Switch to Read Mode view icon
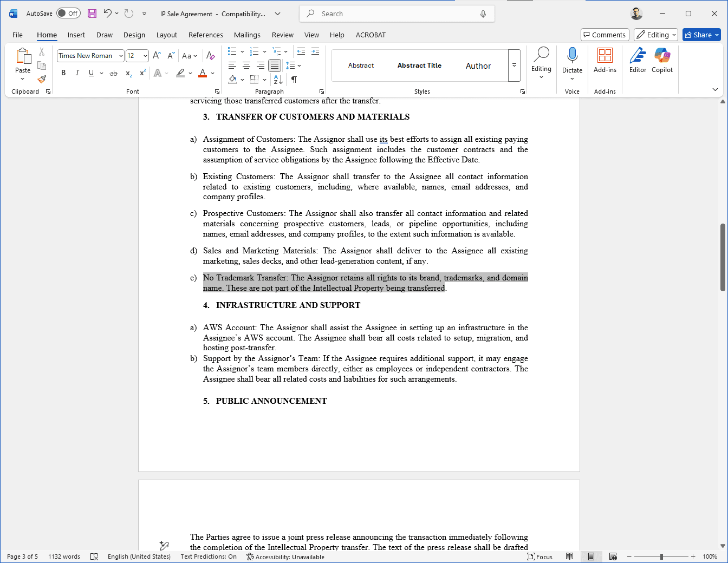The height and width of the screenshot is (563, 728). click(569, 557)
